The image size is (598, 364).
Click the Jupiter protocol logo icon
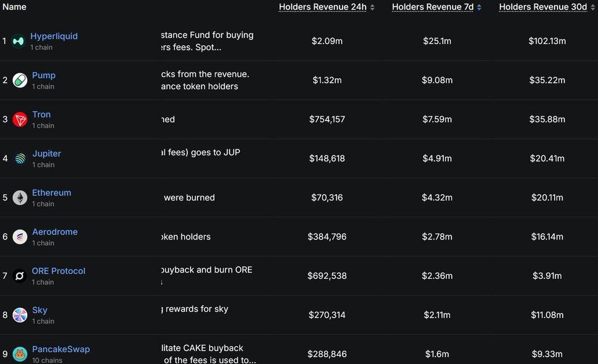click(20, 159)
